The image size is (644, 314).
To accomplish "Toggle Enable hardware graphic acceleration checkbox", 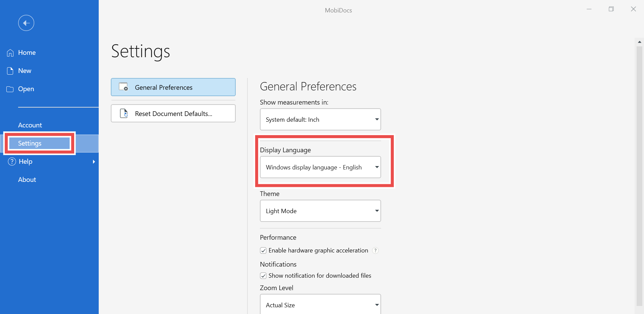I will 263,250.
